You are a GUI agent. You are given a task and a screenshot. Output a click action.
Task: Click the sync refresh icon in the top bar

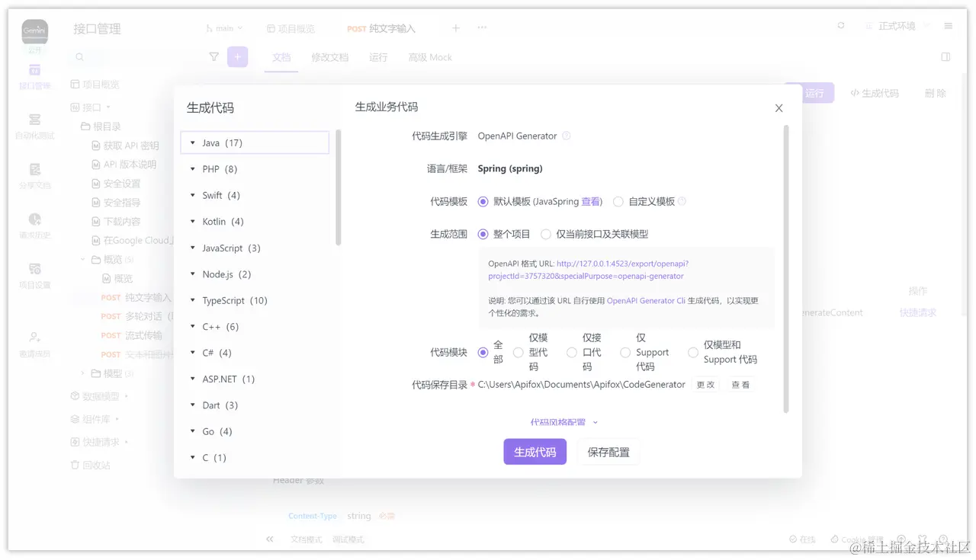click(841, 25)
